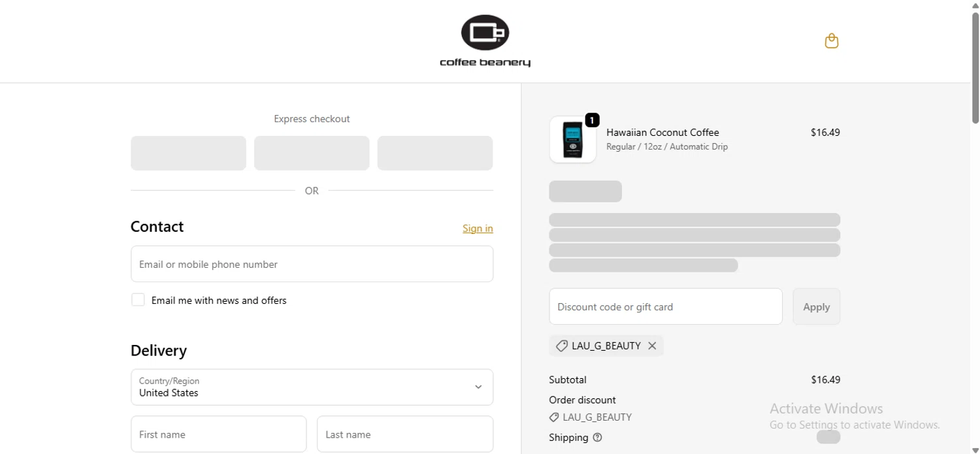Tick the Email me with news and offers checkbox
Image resolution: width=980 pixels, height=454 pixels.
pyautogui.click(x=138, y=300)
